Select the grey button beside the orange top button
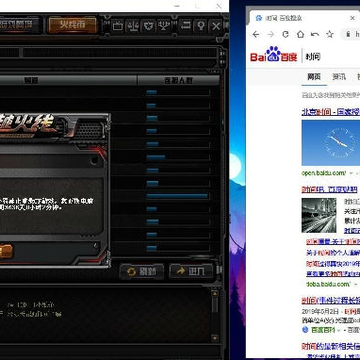The height and width of the screenshot is (360, 360). (x=21, y=25)
